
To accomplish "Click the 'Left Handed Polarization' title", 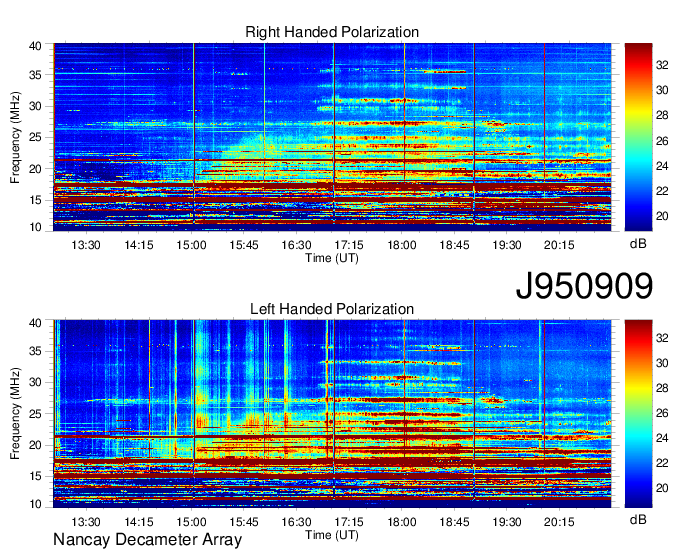I will pos(332,309).
